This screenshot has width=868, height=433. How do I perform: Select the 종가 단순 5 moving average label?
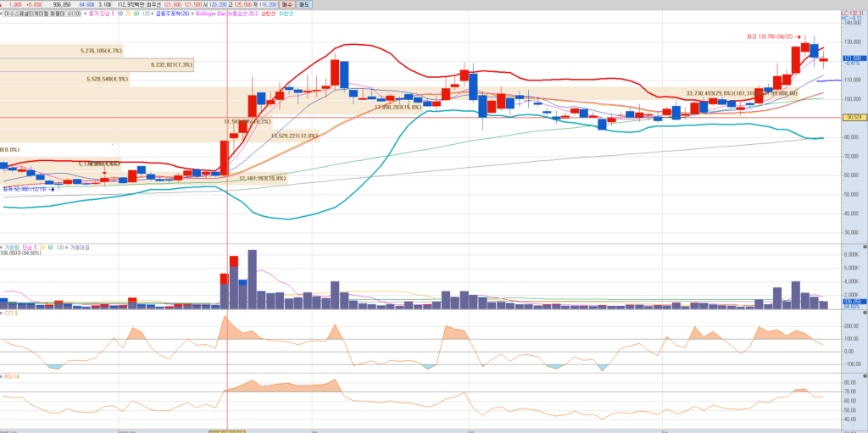[102, 14]
